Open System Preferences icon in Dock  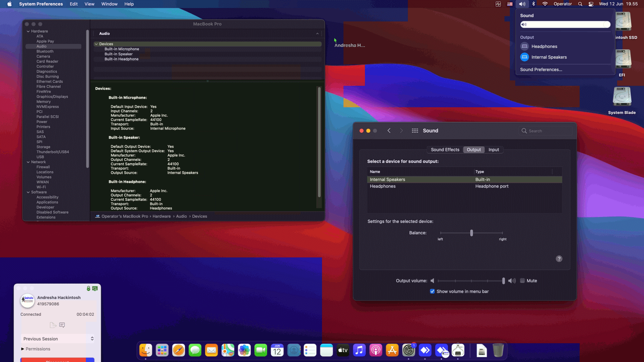tap(409, 350)
